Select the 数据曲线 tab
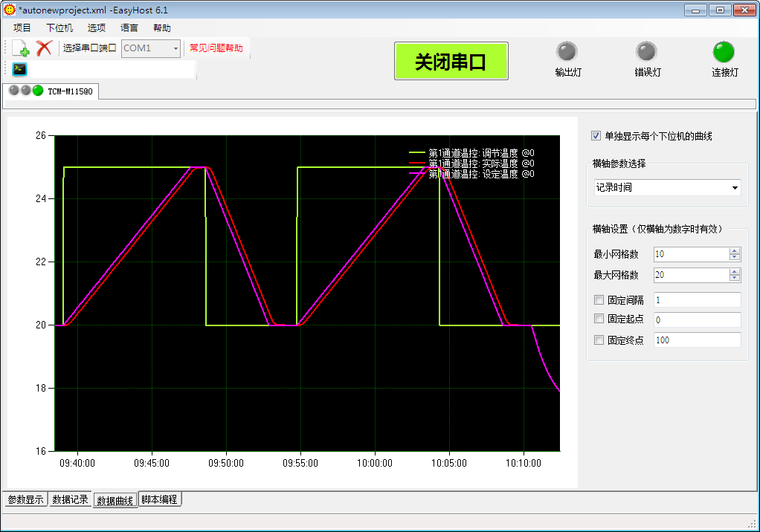The height and width of the screenshot is (532, 760). tap(115, 501)
